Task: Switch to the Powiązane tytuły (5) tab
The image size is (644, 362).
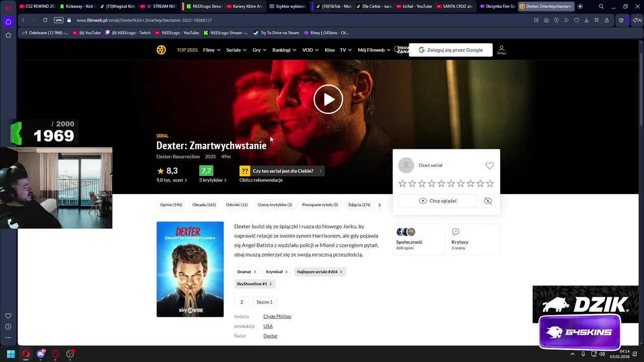Action: tap(320, 205)
